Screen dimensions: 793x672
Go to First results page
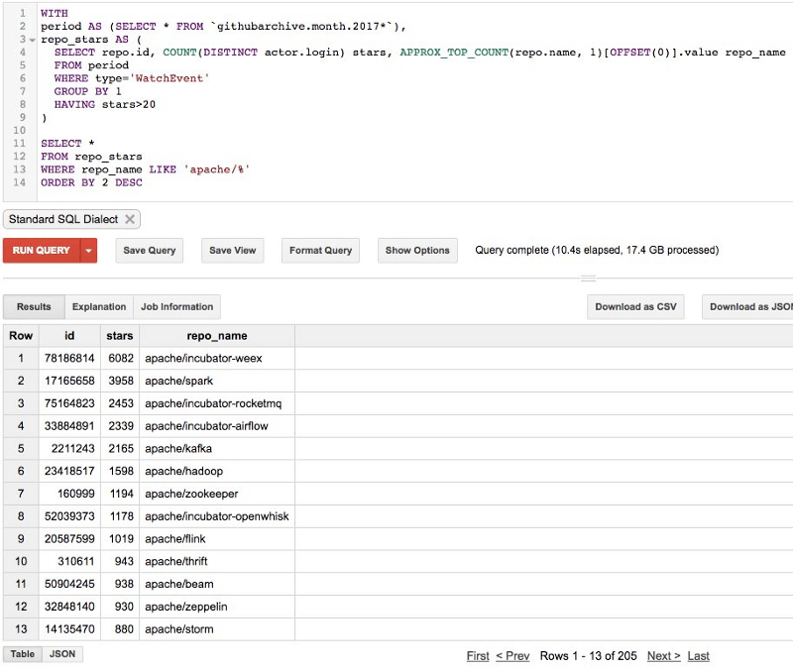click(x=478, y=656)
